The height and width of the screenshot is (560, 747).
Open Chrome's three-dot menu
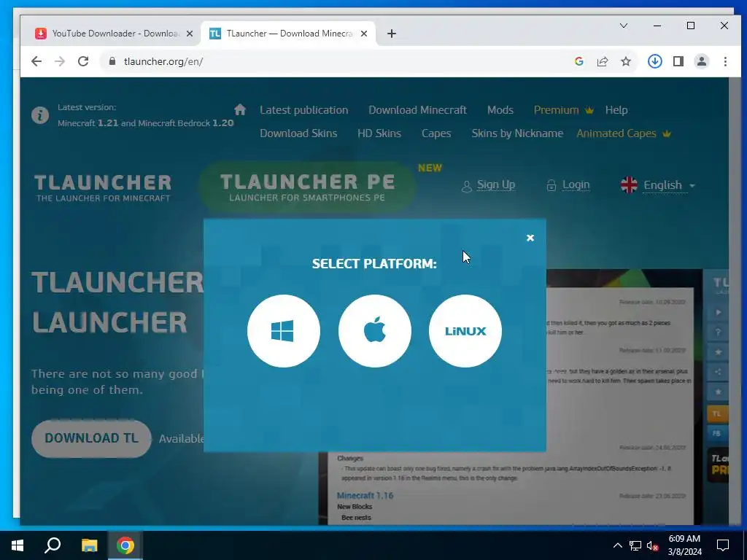click(725, 61)
